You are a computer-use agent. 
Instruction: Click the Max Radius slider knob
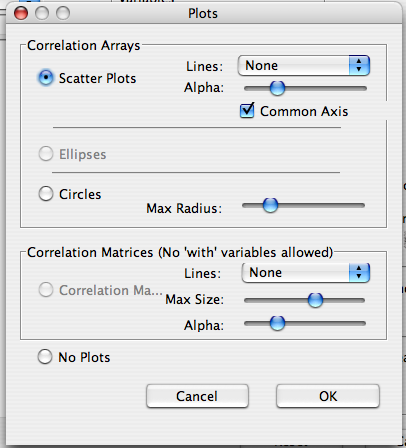(270, 205)
